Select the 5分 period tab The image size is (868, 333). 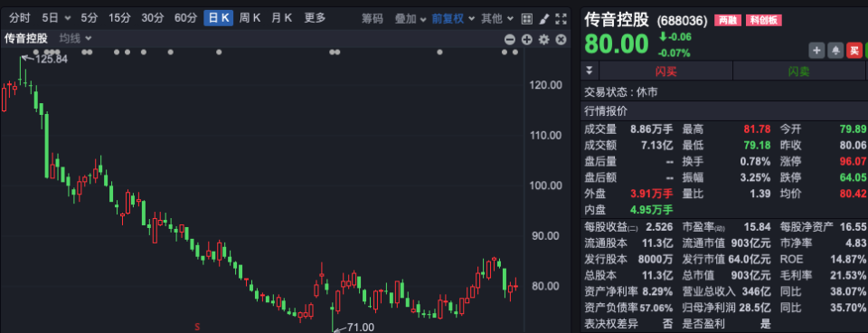pyautogui.click(x=90, y=18)
